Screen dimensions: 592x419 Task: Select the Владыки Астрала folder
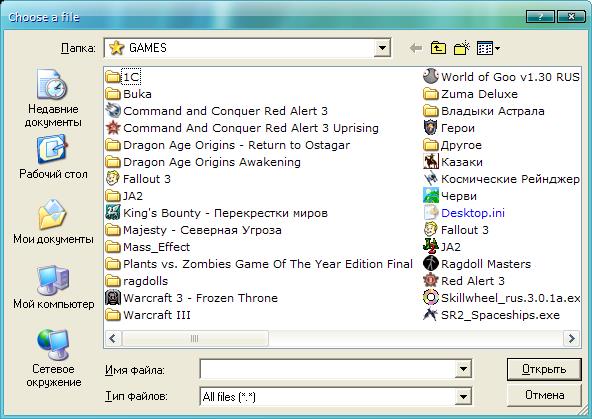click(484, 111)
